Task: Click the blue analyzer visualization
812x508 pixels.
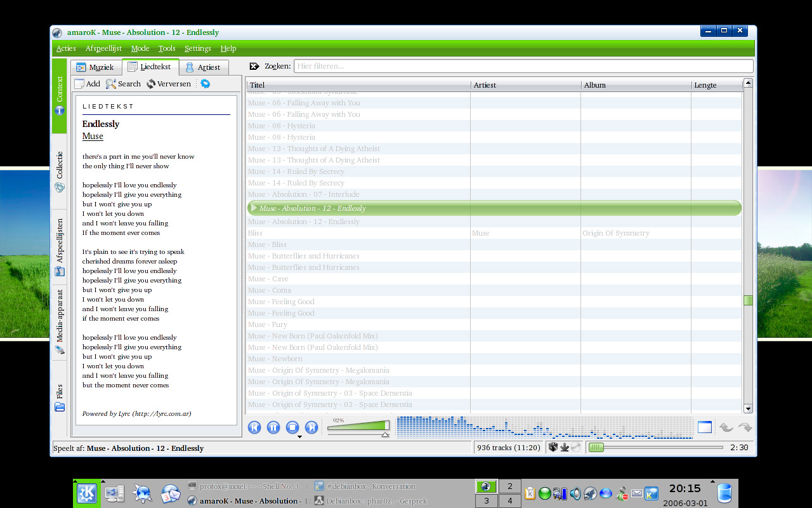Action: tap(544, 427)
